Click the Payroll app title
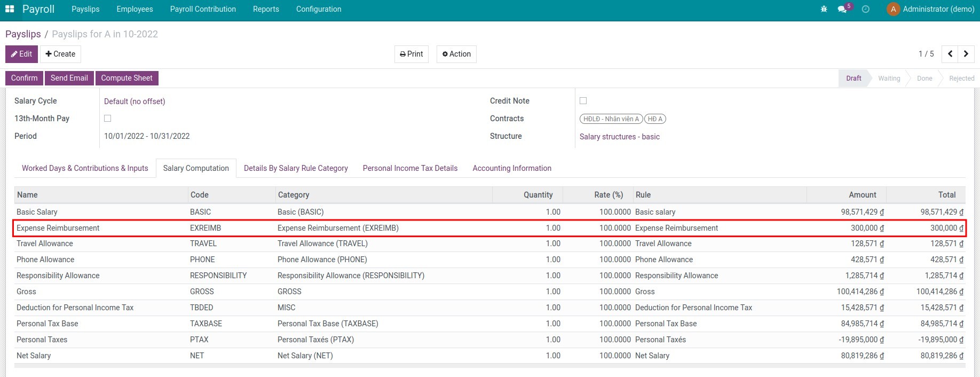This screenshot has height=377, width=980. [x=38, y=9]
